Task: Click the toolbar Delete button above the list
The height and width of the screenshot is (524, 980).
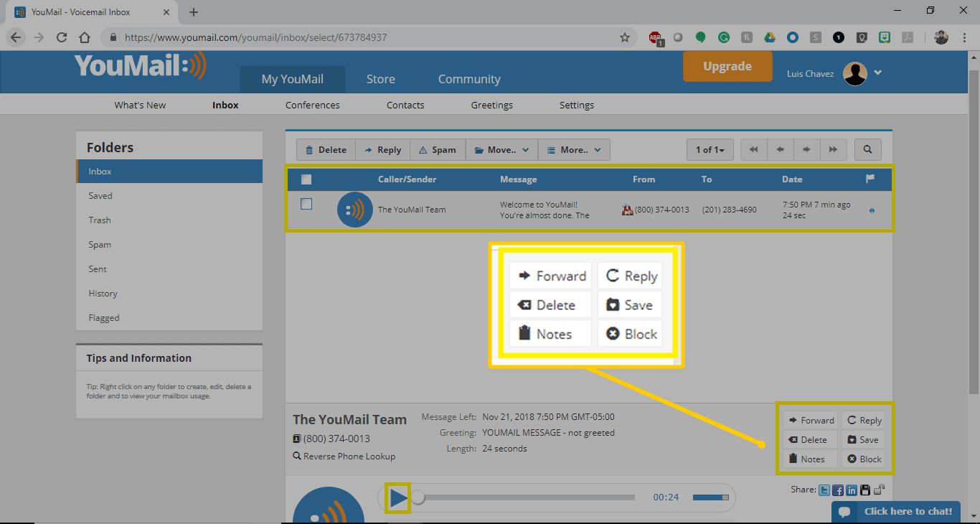Action: [x=326, y=149]
